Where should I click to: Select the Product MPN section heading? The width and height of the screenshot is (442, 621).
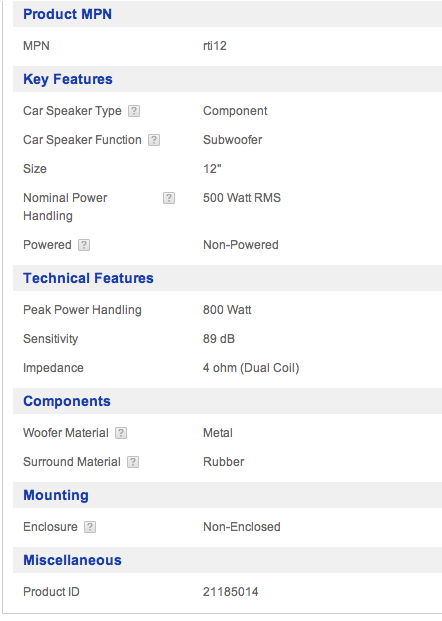pyautogui.click(x=67, y=14)
